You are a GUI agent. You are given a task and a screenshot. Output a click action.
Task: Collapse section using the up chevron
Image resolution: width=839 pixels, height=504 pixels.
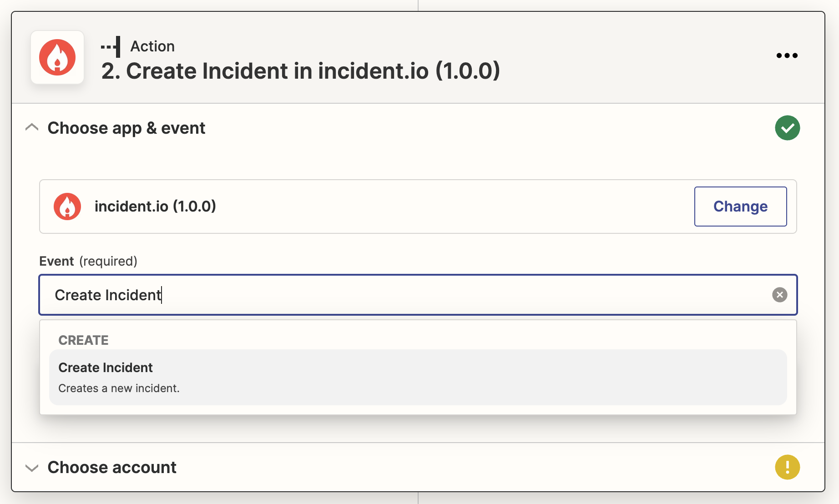[x=32, y=128]
